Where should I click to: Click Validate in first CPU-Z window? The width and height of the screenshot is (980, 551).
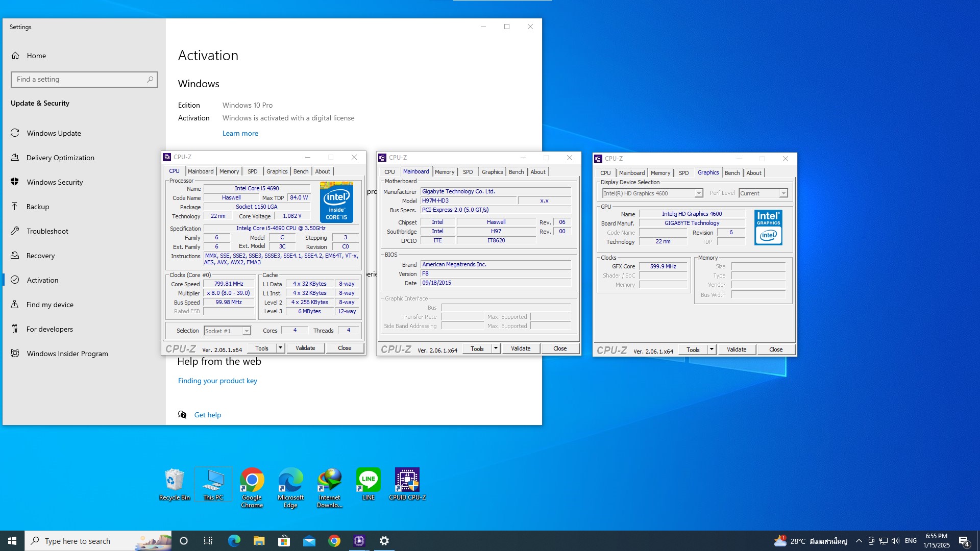click(x=305, y=348)
